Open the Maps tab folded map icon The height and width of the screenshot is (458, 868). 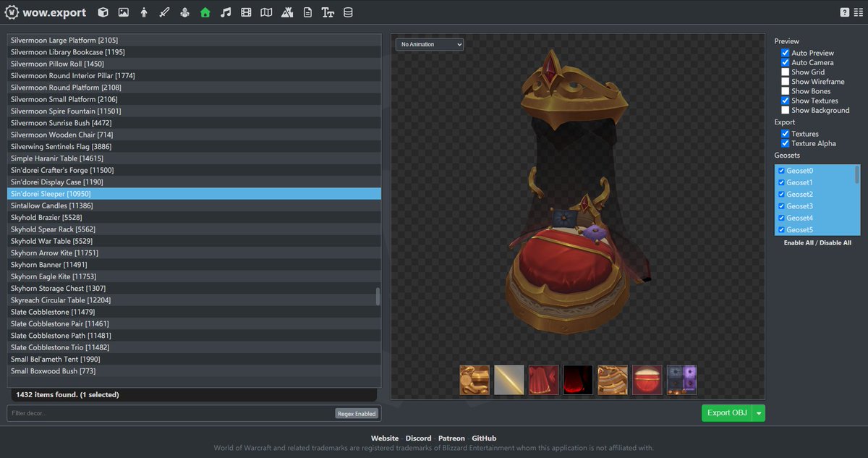[266, 12]
